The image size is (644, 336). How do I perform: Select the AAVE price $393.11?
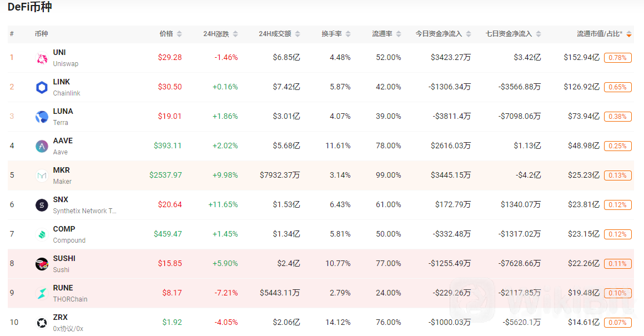[168, 146]
